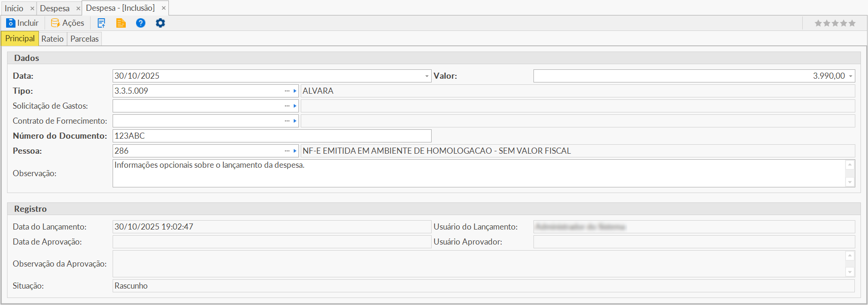Open the Ações menu in toolbar

pos(68,23)
